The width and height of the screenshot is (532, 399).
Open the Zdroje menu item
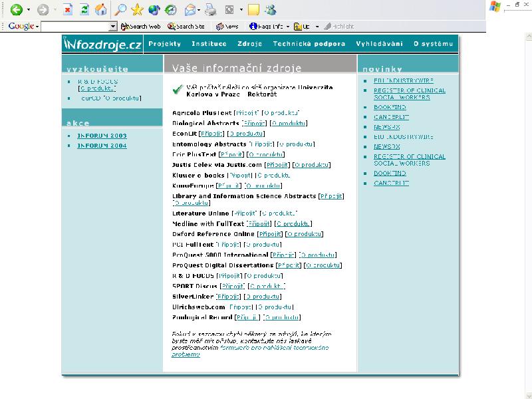[x=249, y=44]
